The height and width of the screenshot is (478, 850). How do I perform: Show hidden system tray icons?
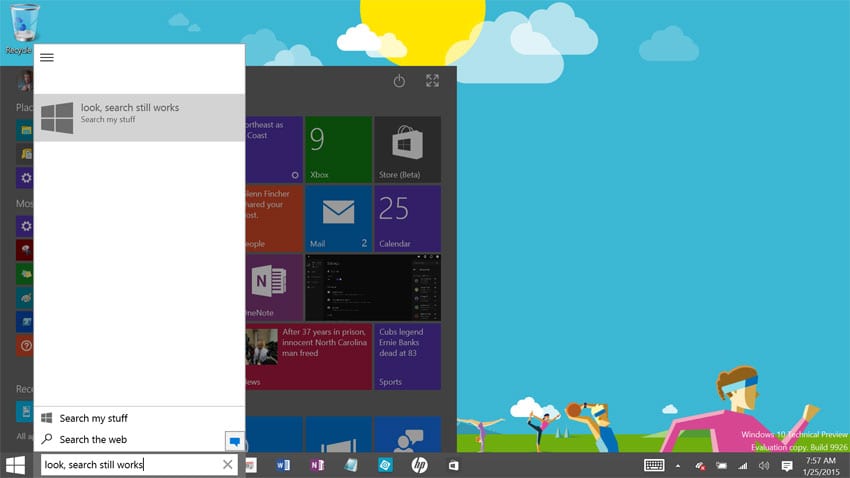(x=679, y=465)
